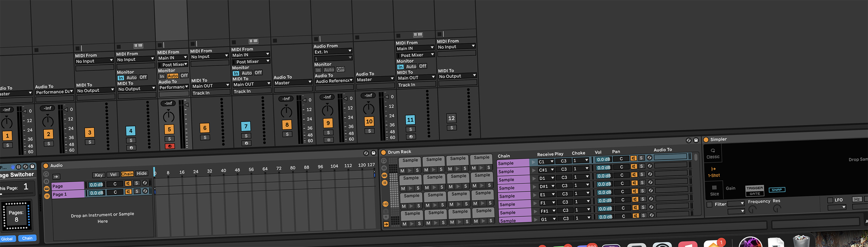The image size is (868, 247).
Task: Click hot-swap on C#1 Sample chain
Action: 650,166
